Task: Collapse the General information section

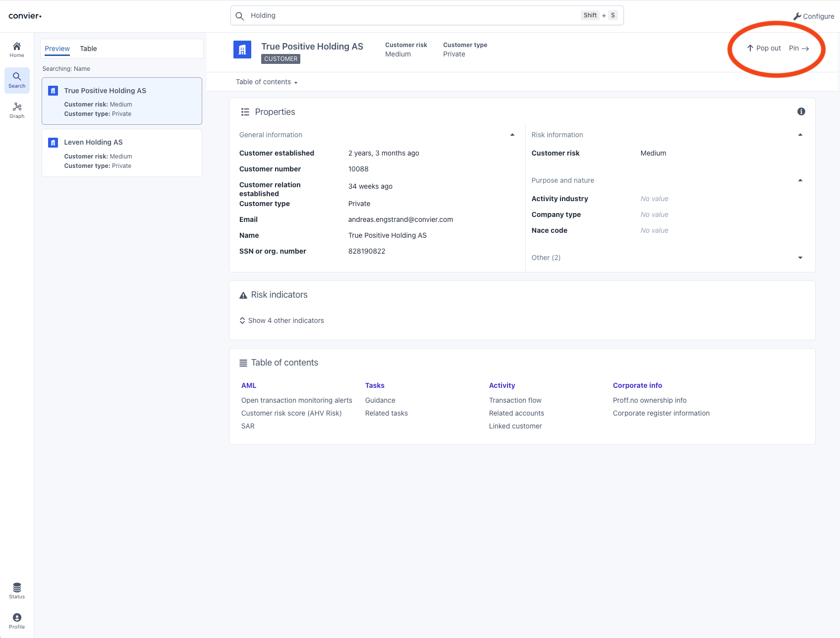Action: click(512, 135)
